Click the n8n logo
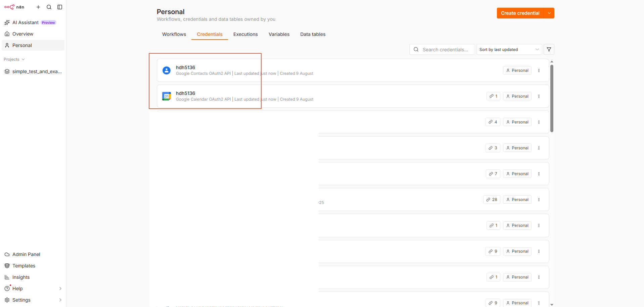The height and width of the screenshot is (307, 644). point(14,7)
